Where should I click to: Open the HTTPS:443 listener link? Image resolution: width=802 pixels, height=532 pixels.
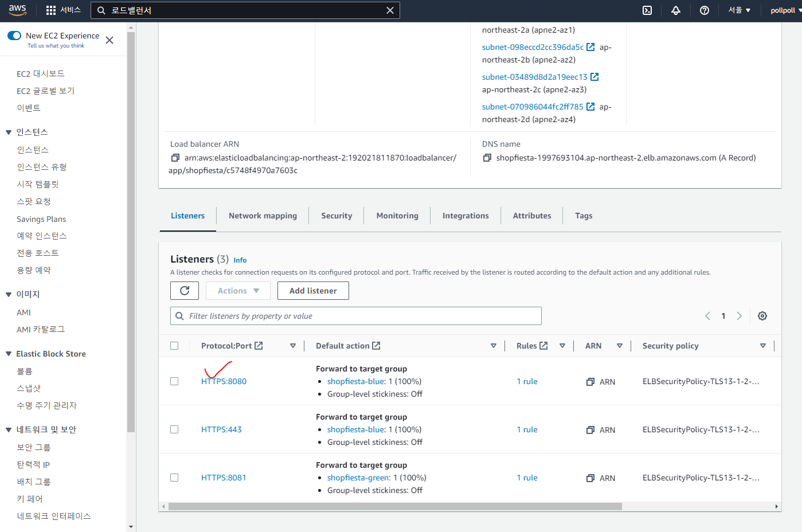coord(221,429)
